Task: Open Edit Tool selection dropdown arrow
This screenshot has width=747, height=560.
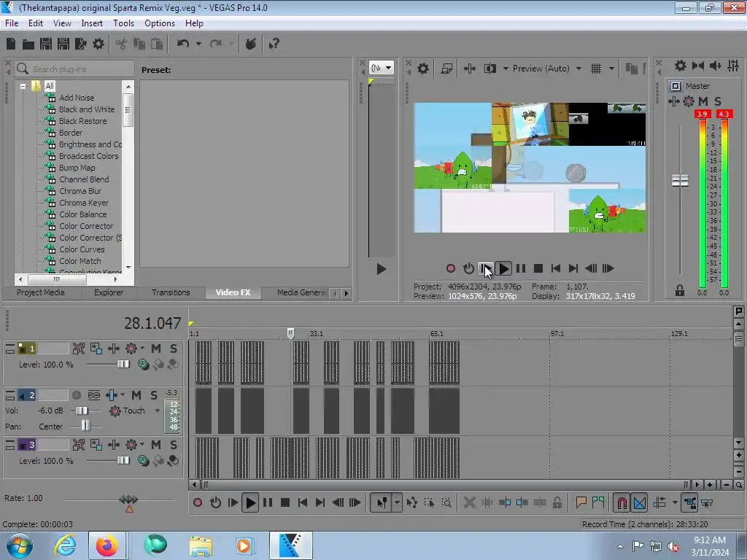Action: (396, 502)
